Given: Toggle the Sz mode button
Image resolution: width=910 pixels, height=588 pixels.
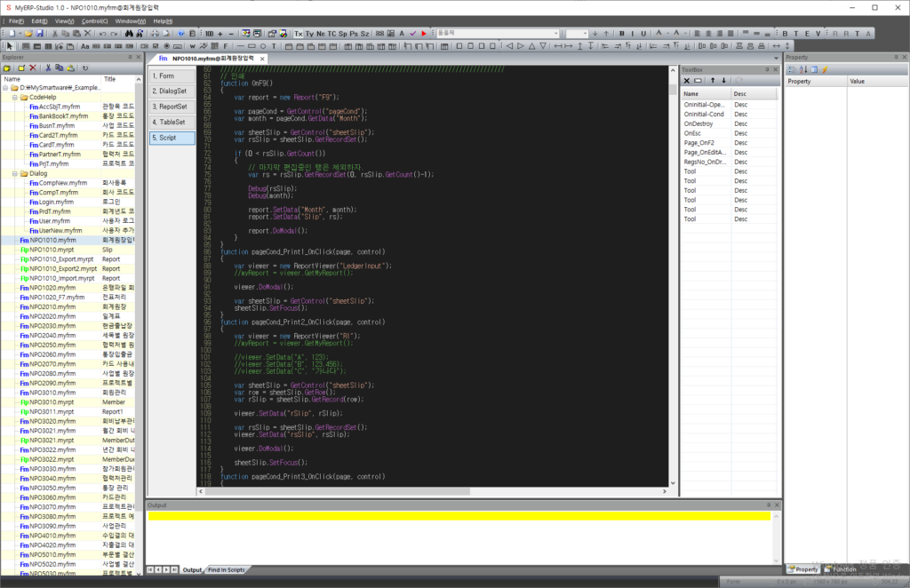Looking at the screenshot, I should click(364, 34).
